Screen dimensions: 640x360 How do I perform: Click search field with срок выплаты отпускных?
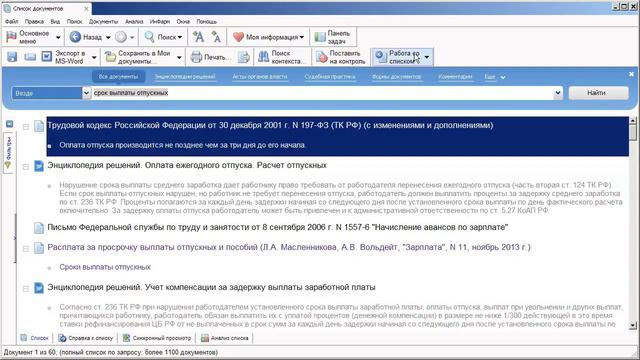click(x=322, y=93)
